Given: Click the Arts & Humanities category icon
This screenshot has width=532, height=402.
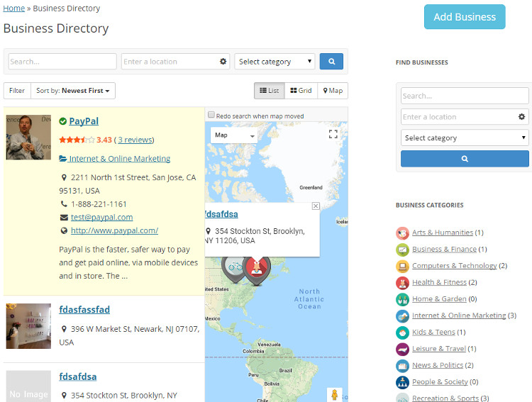Looking at the screenshot, I should tap(402, 233).
